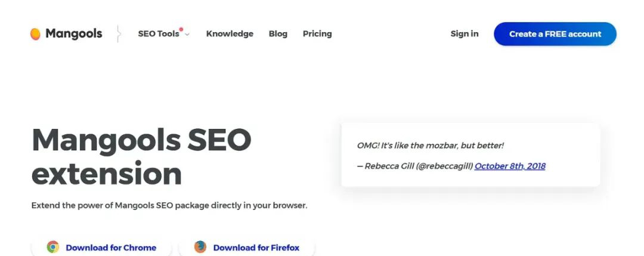Screen dimensions: 644x256
Task: Open the SEO Tools menu
Action: (x=159, y=34)
